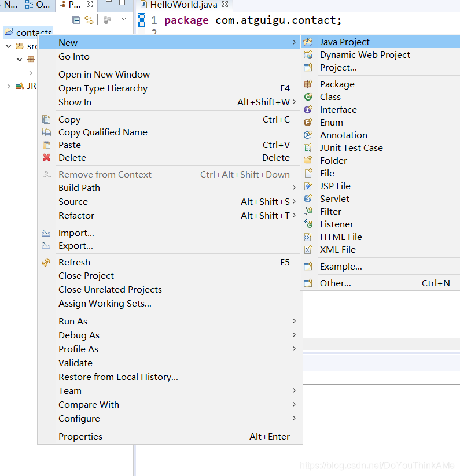This screenshot has width=460, height=476.
Task: Click the package declaration code line
Action: 253,20
